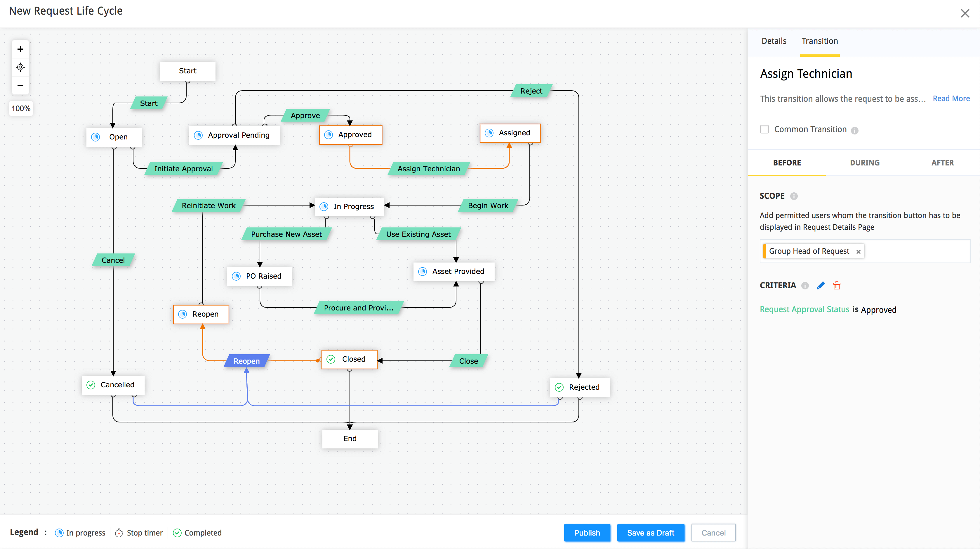Click the info icon beside Common Transition
Screen dimensions: 980x549
[854, 131]
